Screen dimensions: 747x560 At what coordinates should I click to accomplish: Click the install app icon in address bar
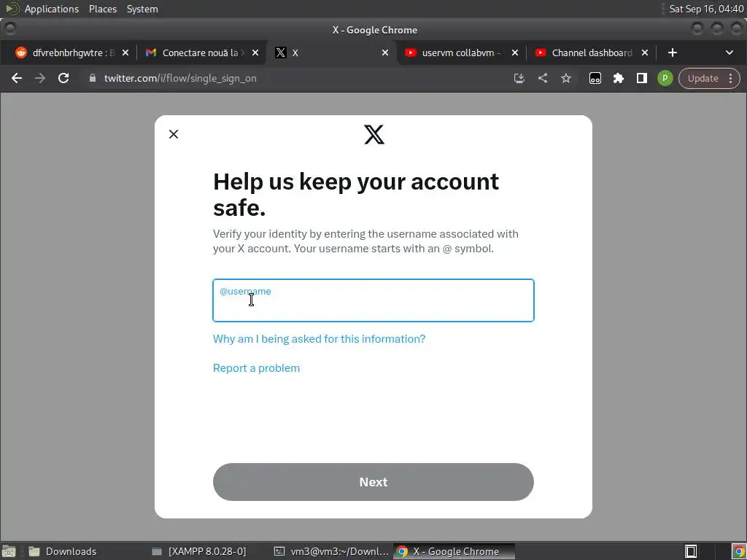click(x=519, y=78)
